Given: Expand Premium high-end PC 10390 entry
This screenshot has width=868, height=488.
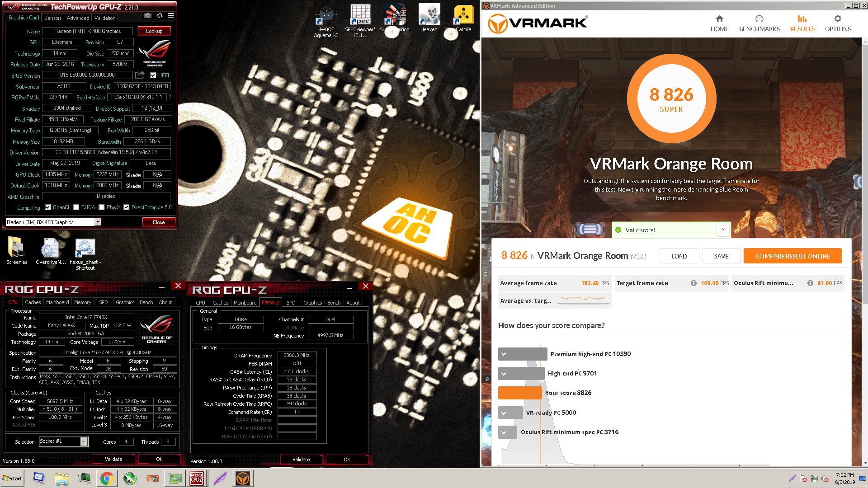Looking at the screenshot, I should pyautogui.click(x=504, y=354).
